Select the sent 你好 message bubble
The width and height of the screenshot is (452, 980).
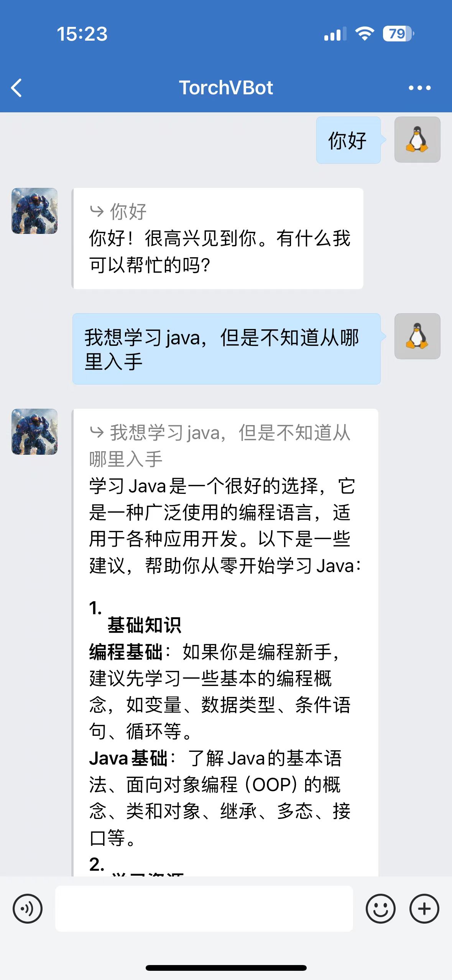348,140
